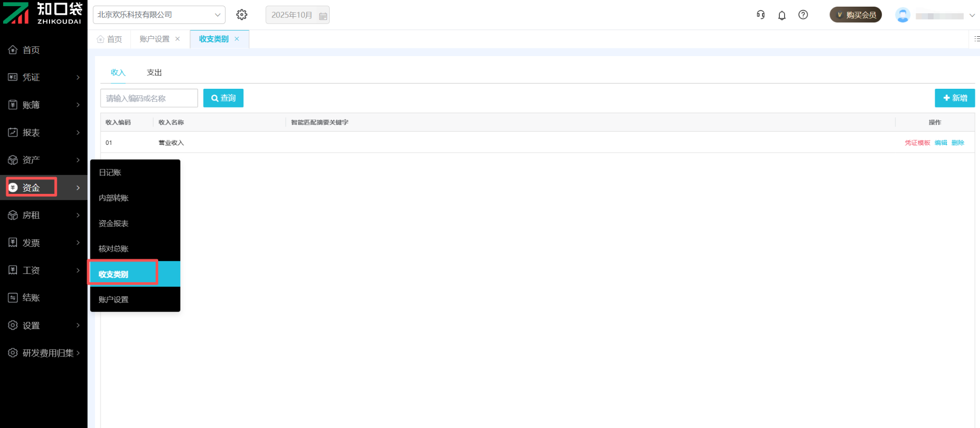Open customer service headset icon

(x=761, y=15)
